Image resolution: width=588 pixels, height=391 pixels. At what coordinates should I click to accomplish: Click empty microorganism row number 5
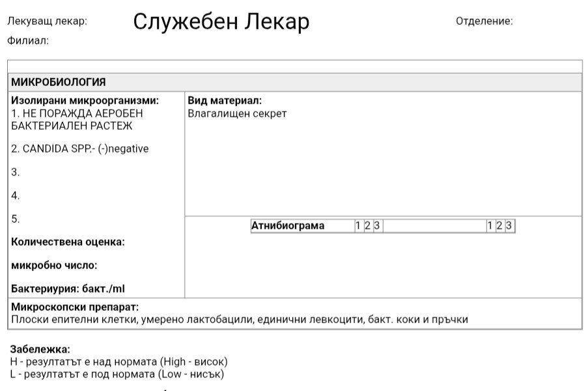(x=16, y=219)
